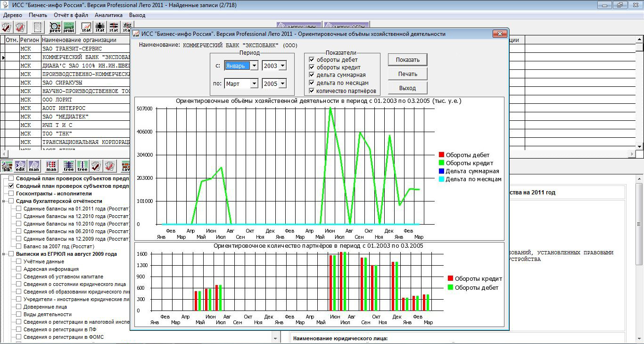
Task: Click the first 'tree' icon in lower toolbar
Action: coord(69,166)
